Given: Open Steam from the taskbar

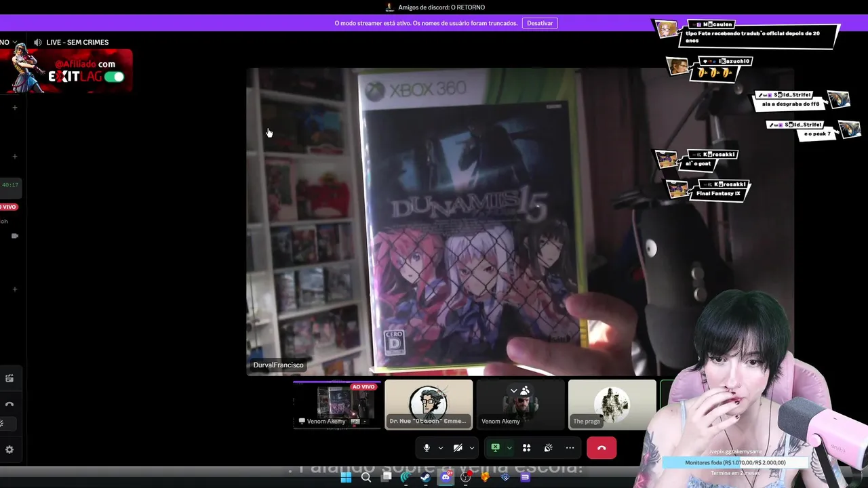Looking at the screenshot, I should [x=425, y=477].
